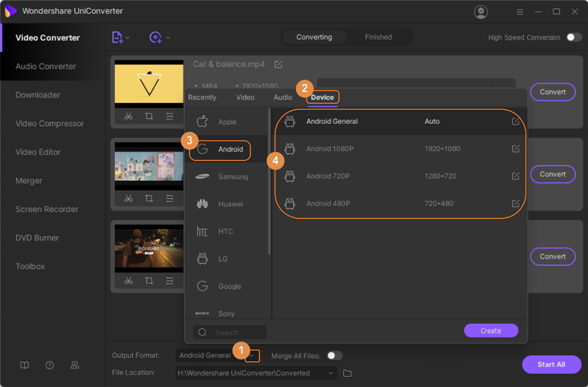Enable Merge All Files toggle

point(334,355)
